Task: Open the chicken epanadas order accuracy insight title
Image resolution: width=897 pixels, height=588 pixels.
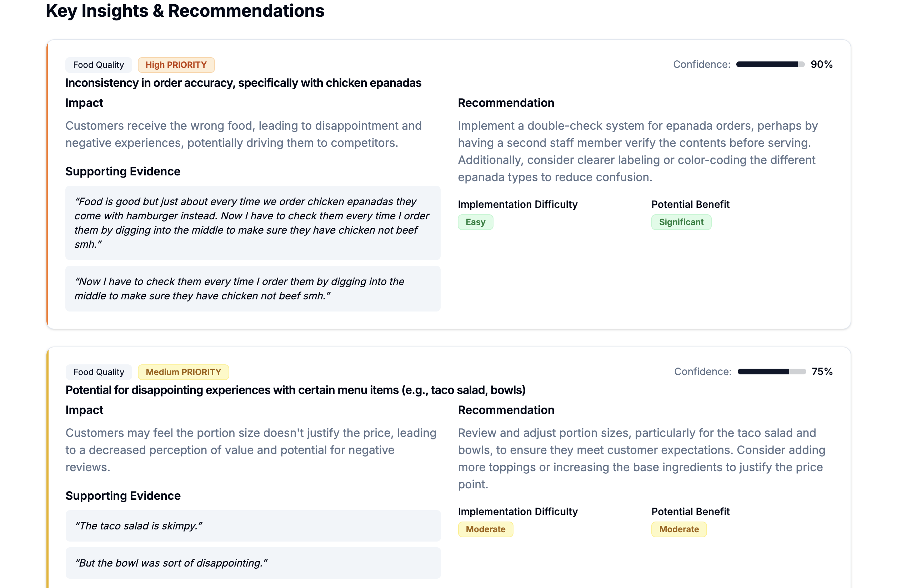Action: pyautogui.click(x=243, y=83)
